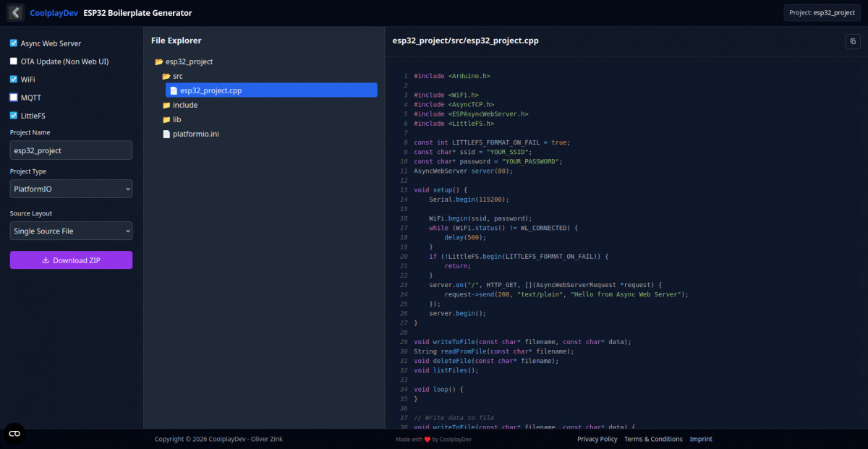Click the platformio.ini file icon

pos(166,134)
